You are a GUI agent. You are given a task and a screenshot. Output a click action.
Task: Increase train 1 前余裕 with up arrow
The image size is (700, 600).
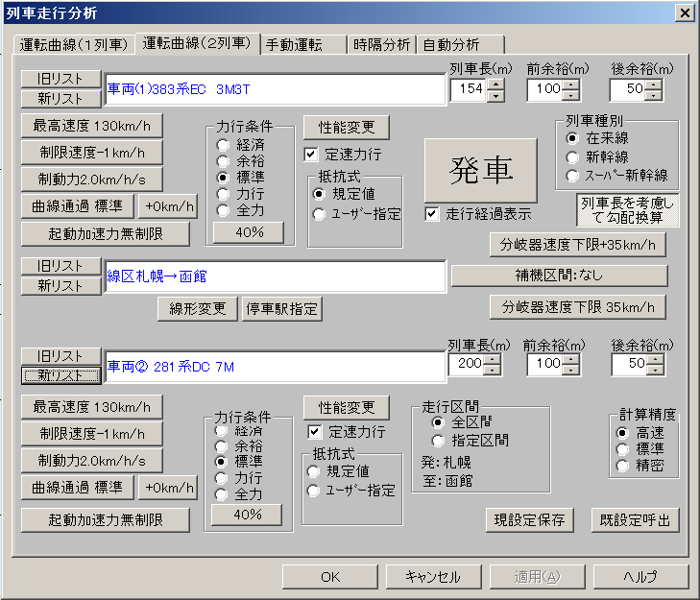coord(570,84)
